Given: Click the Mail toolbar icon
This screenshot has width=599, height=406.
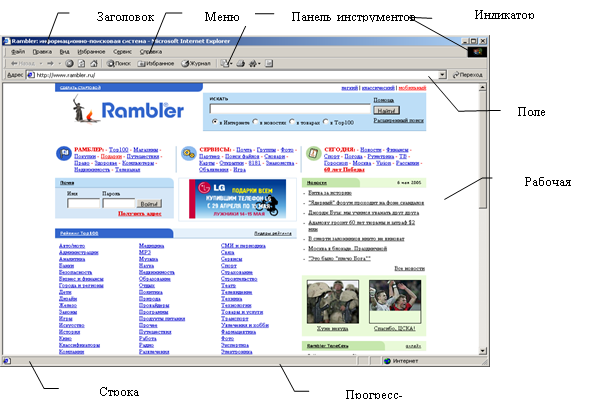Looking at the screenshot, I should point(225,63).
